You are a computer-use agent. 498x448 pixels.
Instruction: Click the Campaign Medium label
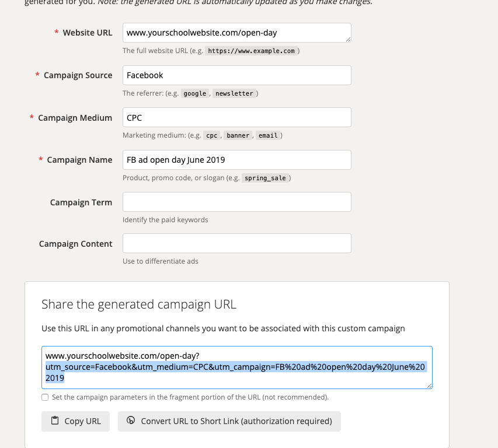(x=75, y=118)
